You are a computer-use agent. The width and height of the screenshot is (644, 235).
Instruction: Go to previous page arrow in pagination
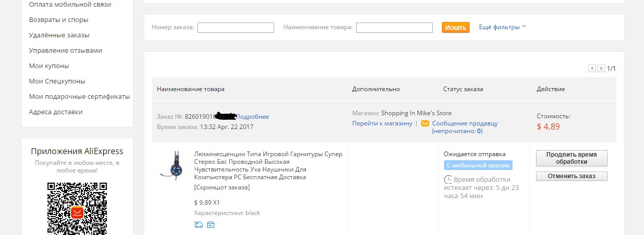pos(592,68)
